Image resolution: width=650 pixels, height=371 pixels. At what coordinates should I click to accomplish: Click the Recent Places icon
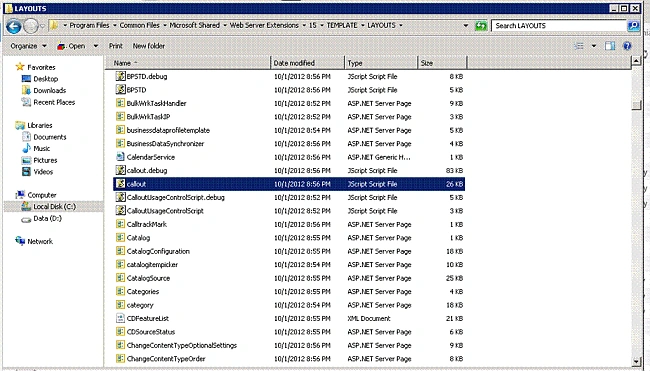[x=26, y=102]
